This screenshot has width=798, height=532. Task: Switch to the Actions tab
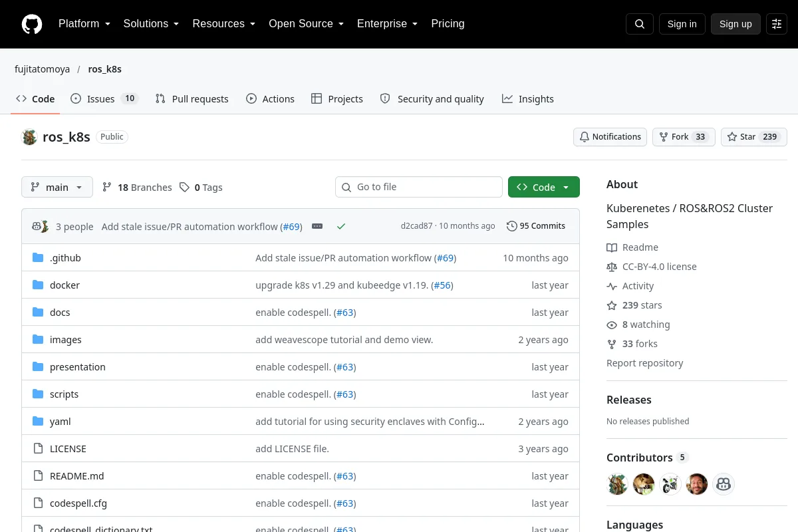(270, 99)
